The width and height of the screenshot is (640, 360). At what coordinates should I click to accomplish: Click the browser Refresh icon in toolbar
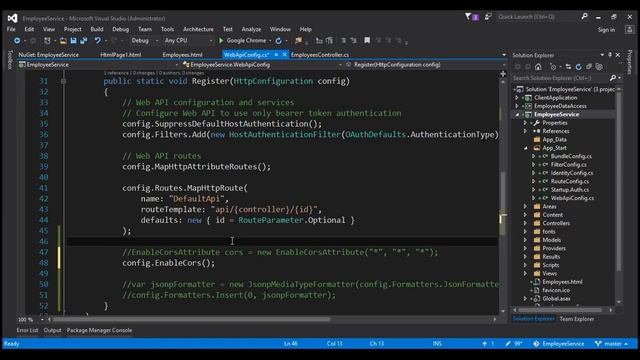[x=278, y=40]
